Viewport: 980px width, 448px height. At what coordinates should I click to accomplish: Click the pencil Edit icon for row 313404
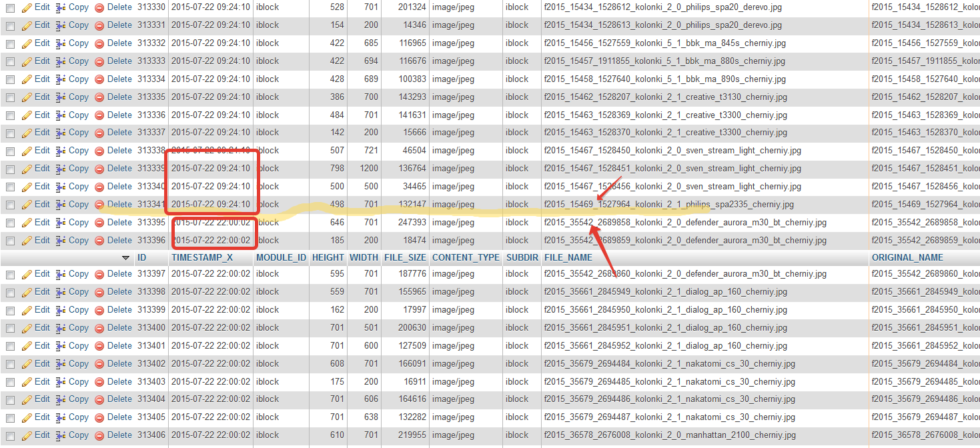click(27, 399)
